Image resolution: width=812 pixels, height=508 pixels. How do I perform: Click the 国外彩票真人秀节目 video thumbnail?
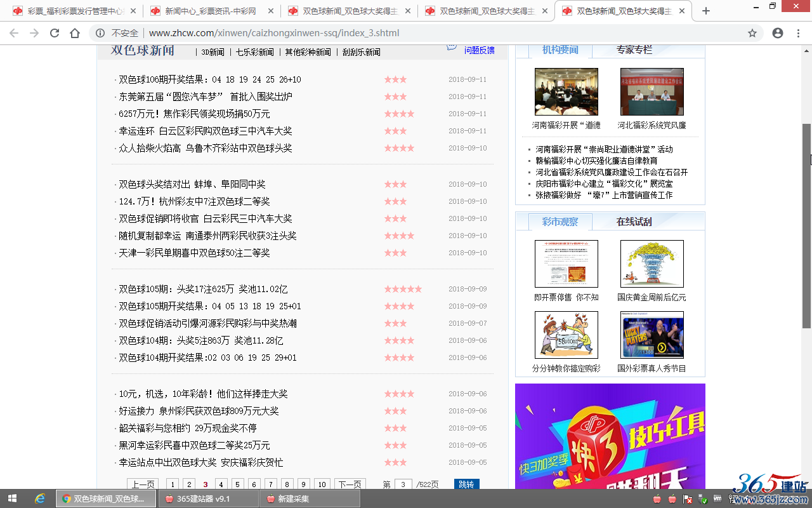652,335
